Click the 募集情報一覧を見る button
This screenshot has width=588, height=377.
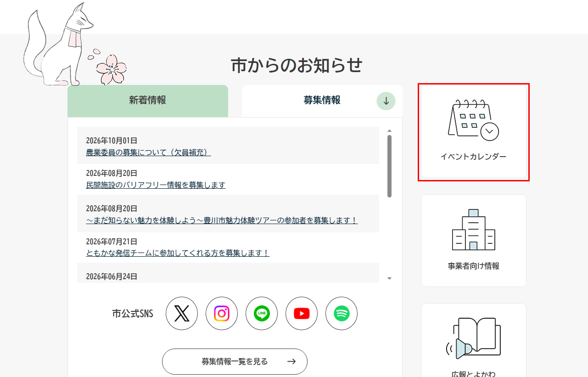[235, 361]
